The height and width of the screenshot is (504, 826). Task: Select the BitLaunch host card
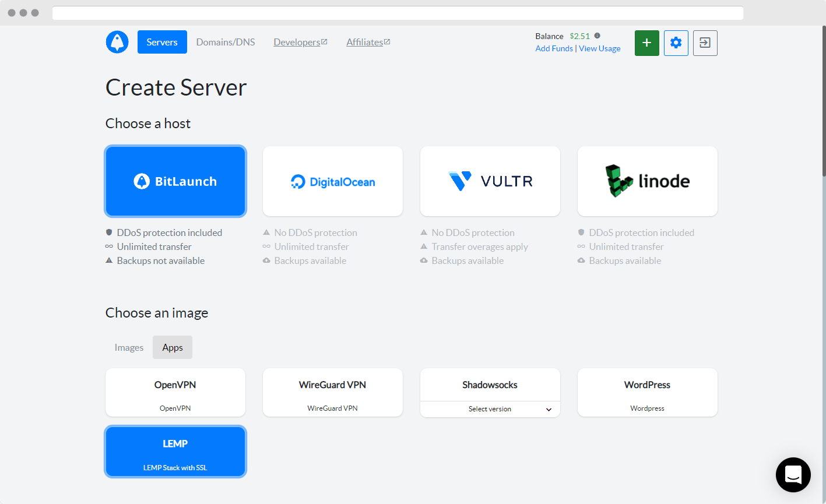175,181
